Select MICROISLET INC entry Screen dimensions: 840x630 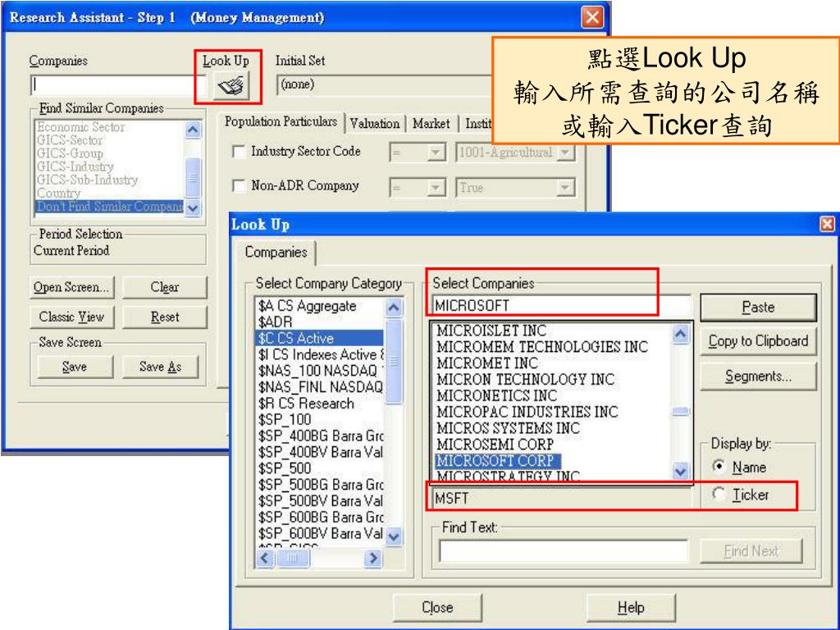point(491,331)
